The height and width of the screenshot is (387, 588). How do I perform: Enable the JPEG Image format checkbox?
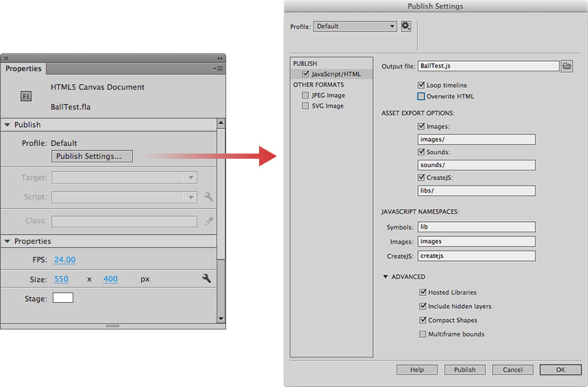(x=306, y=95)
